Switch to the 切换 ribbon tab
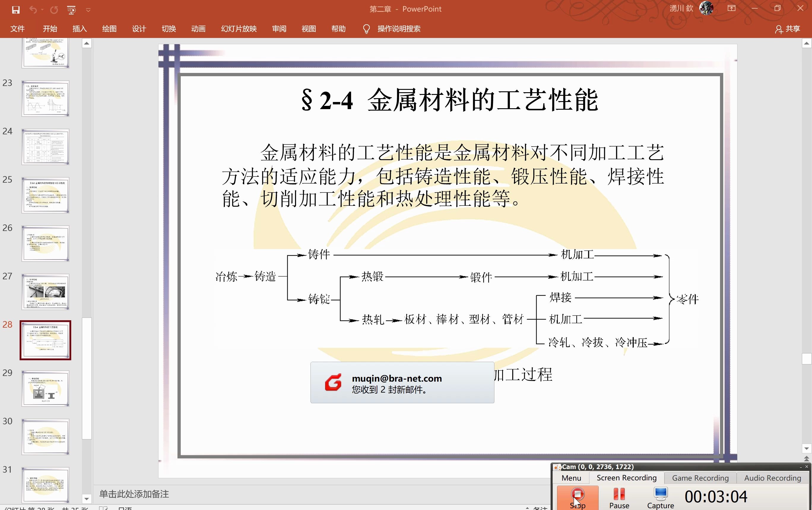This screenshot has height=510, width=812. click(169, 29)
